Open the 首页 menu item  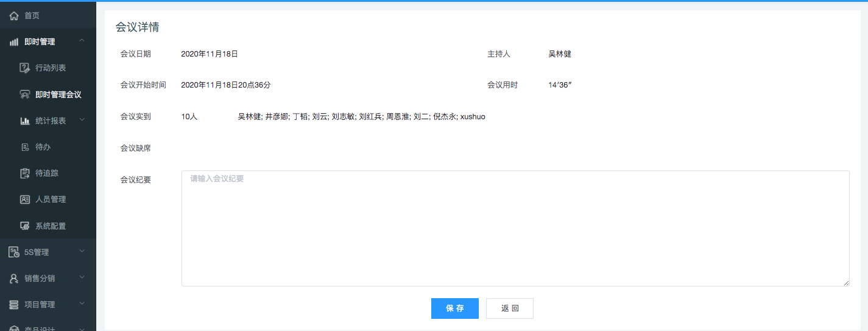point(32,16)
